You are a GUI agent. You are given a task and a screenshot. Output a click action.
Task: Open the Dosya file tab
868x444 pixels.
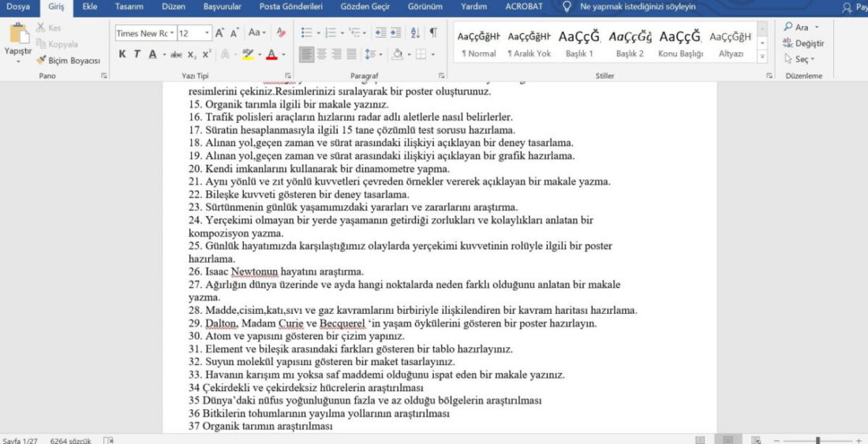[18, 7]
